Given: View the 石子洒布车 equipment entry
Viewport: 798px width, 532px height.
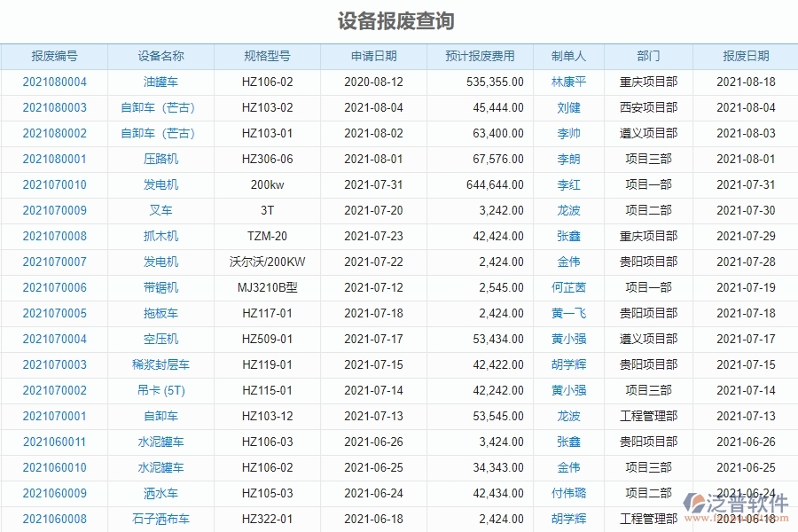Looking at the screenshot, I should (x=158, y=519).
